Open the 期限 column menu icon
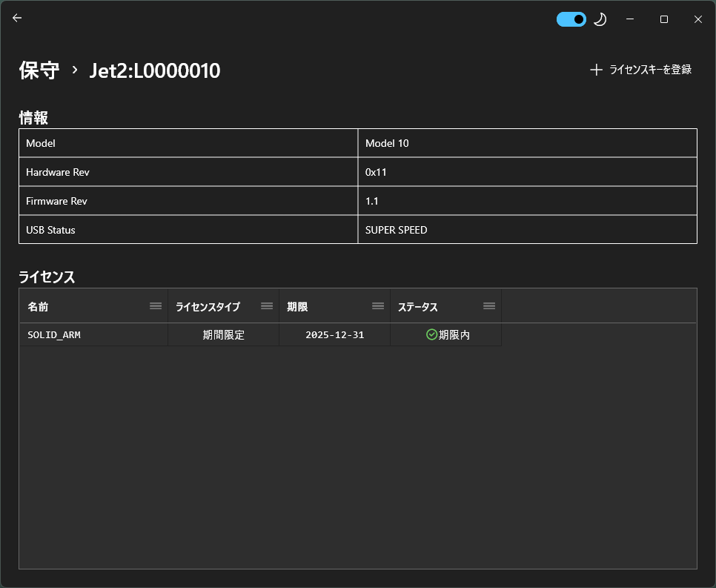716x588 pixels. click(378, 306)
